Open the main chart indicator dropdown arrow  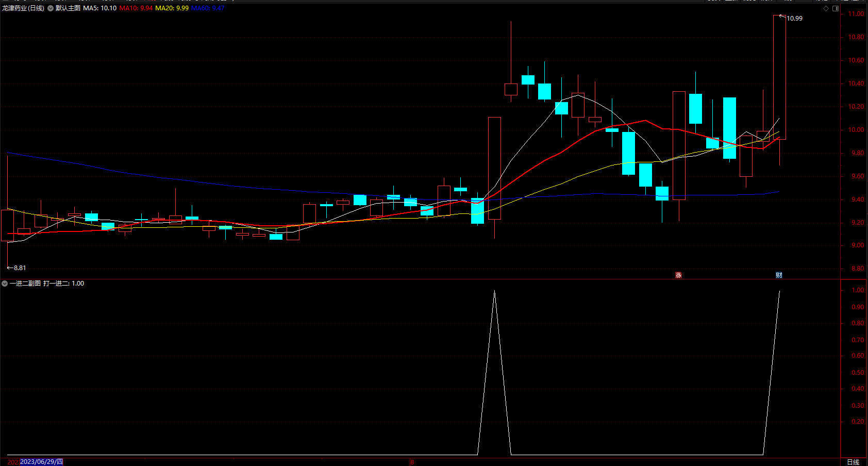click(51, 8)
